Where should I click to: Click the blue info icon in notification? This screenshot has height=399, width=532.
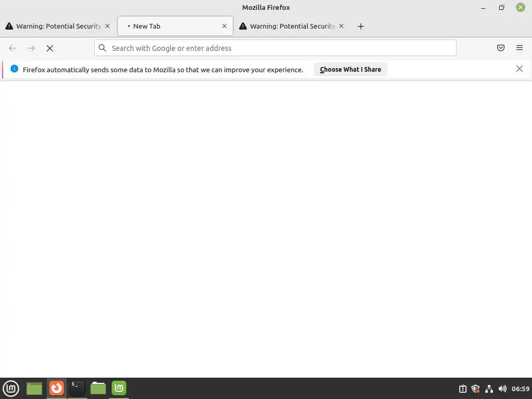14,69
